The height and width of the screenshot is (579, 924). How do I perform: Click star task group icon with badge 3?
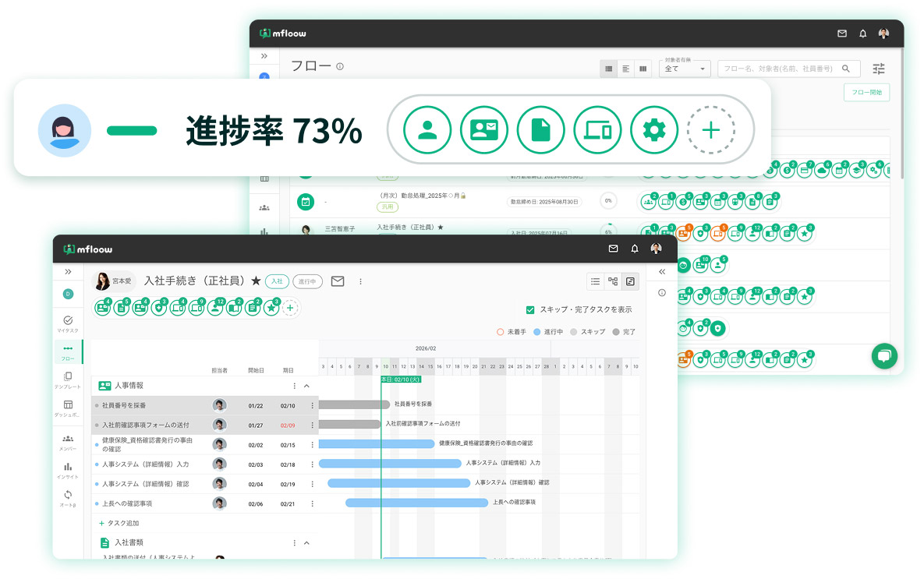pyautogui.click(x=271, y=308)
